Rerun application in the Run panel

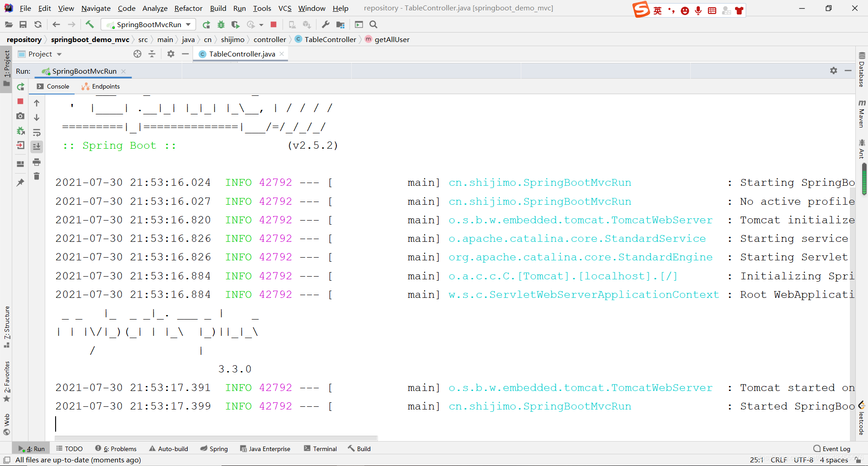pyautogui.click(x=20, y=87)
